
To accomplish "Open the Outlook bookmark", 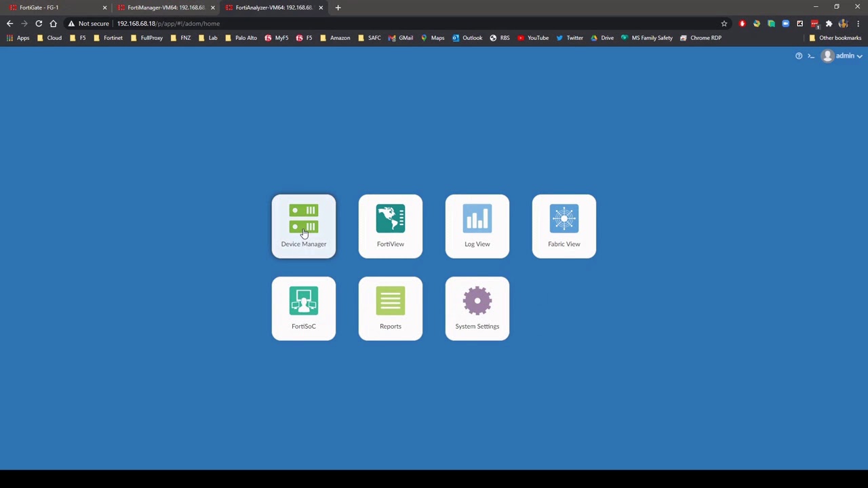I will click(x=467, y=38).
